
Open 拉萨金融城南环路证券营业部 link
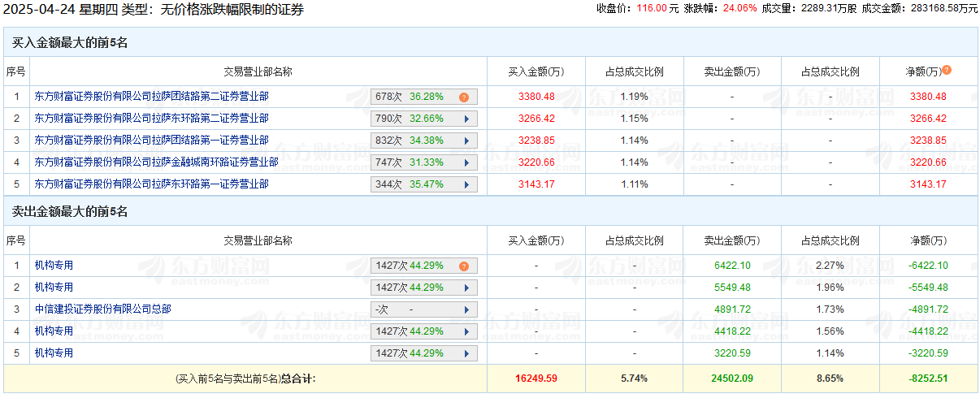(x=156, y=162)
